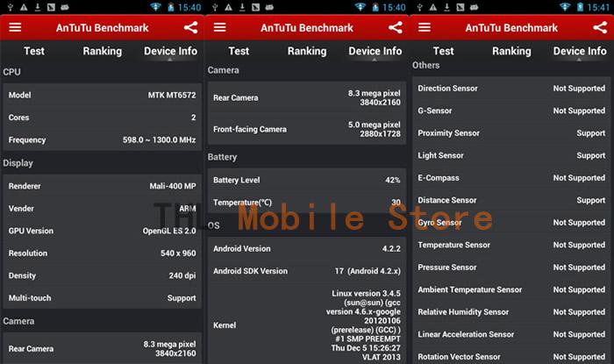Tap Temperature Sensor row
Image resolution: width=614 pixels, height=364 pixels.
point(511,245)
